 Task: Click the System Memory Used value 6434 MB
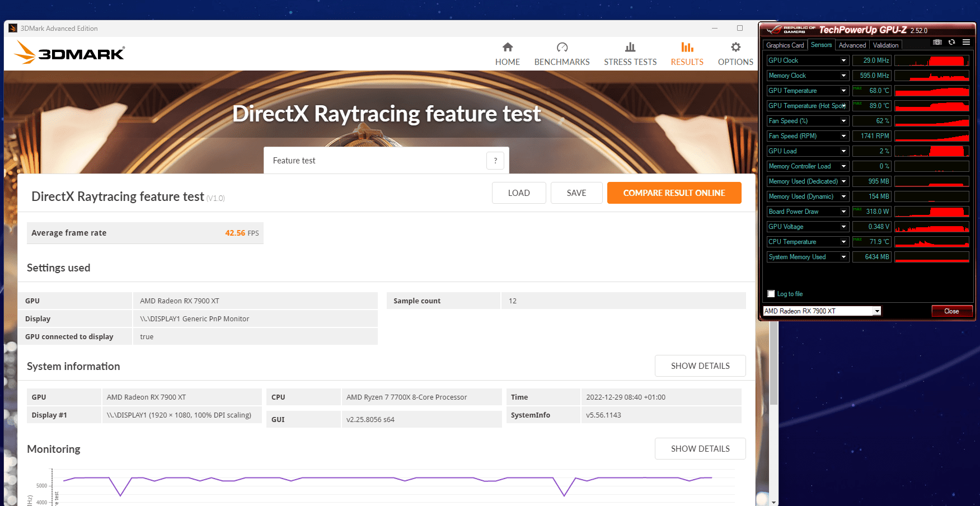coord(871,257)
